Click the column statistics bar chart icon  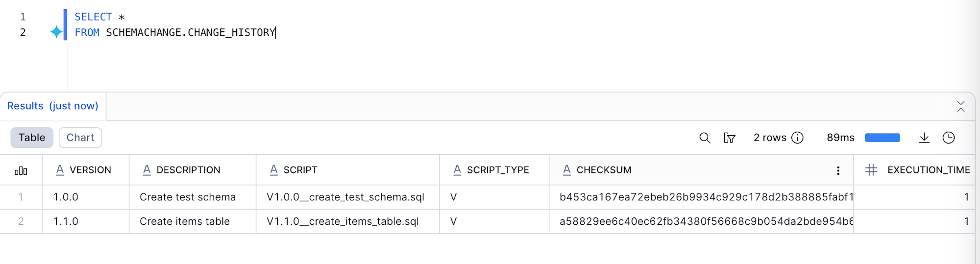coord(21,170)
